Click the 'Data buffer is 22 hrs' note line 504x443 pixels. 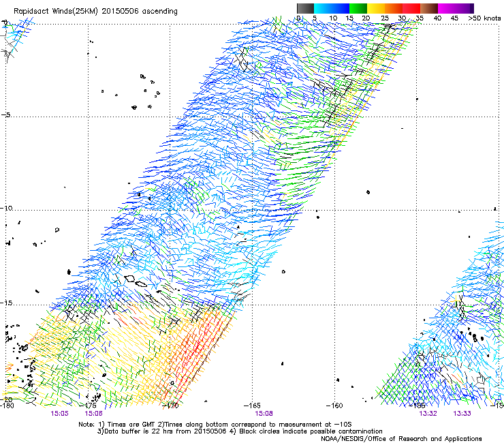coord(240,431)
